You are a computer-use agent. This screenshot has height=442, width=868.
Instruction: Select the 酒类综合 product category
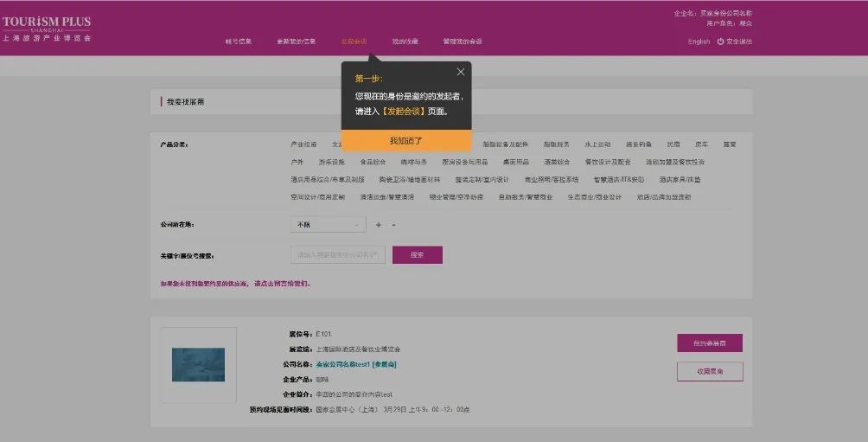coord(557,163)
